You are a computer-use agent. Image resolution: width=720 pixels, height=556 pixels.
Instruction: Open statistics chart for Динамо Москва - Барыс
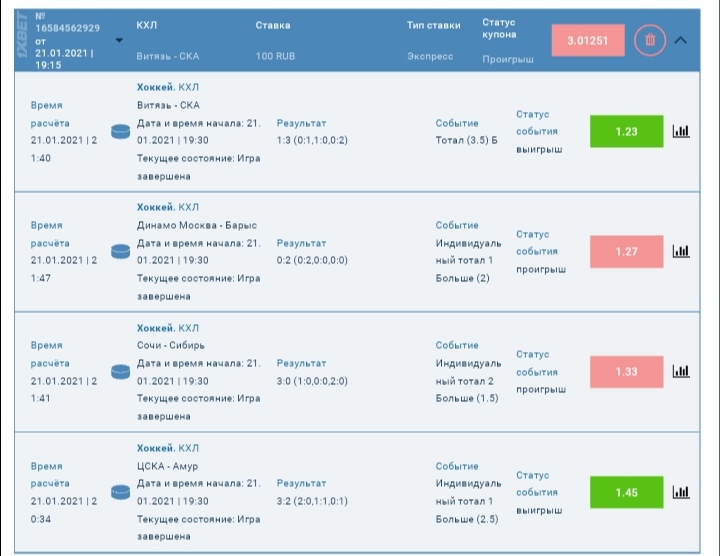(x=681, y=251)
